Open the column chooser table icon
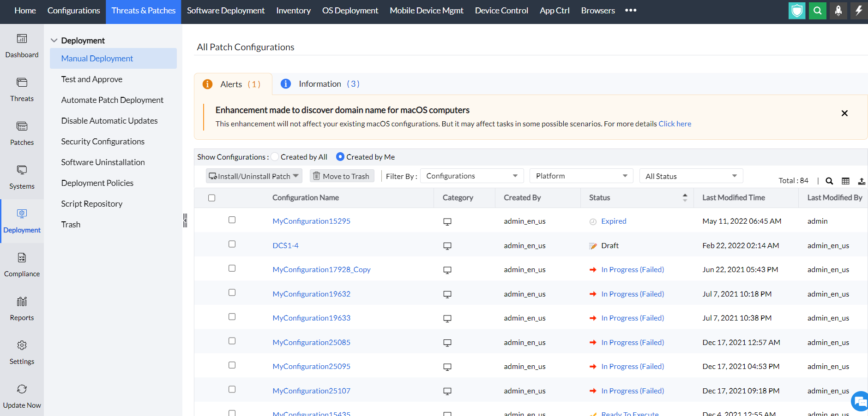868x416 pixels. click(845, 181)
